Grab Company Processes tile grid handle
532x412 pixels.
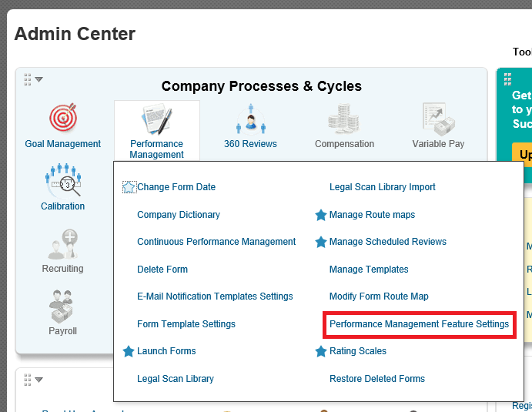[28, 80]
